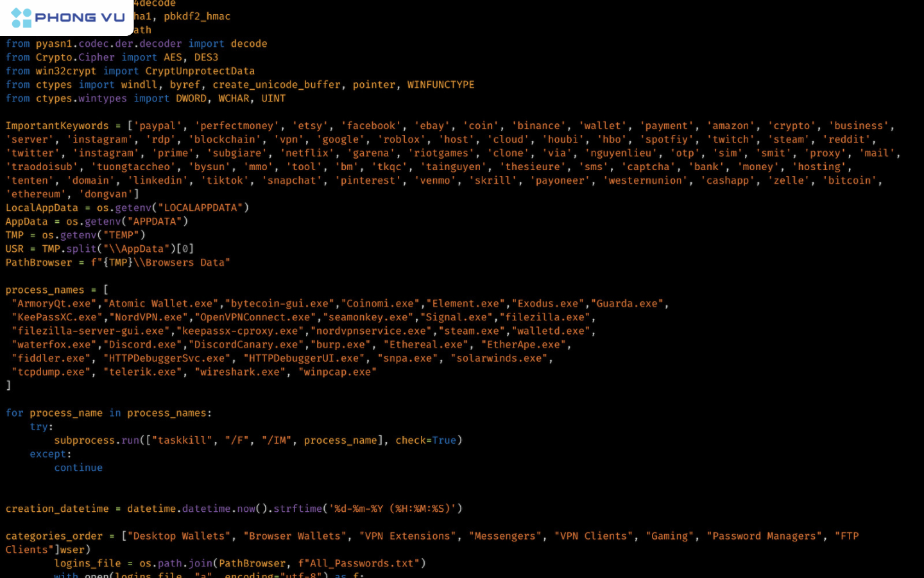Select the WINFUNCTYPE identifier
924x578 pixels.
click(441, 85)
